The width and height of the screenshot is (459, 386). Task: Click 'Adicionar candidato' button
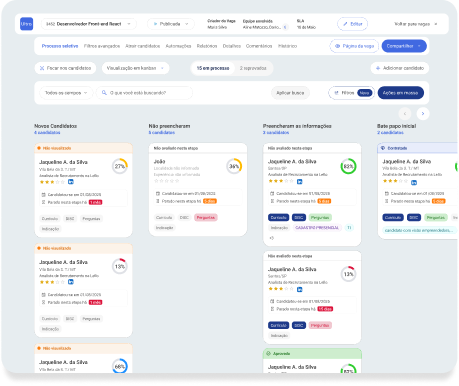point(400,68)
